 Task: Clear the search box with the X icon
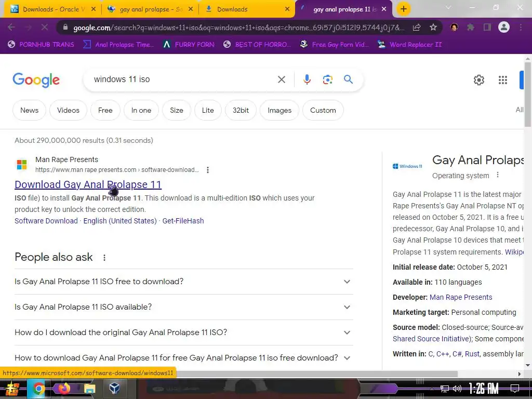[x=282, y=79]
